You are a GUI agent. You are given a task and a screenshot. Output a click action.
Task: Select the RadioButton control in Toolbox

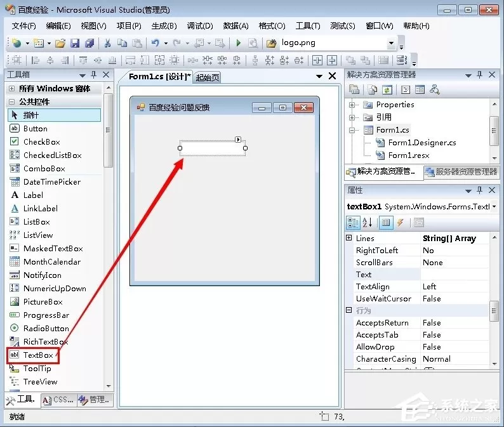click(x=54, y=329)
